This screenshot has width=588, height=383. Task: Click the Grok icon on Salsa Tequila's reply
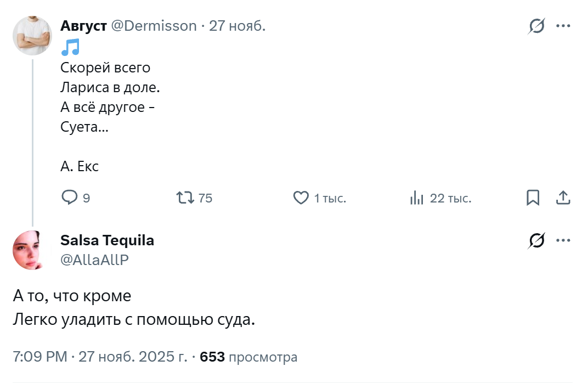[x=537, y=240]
